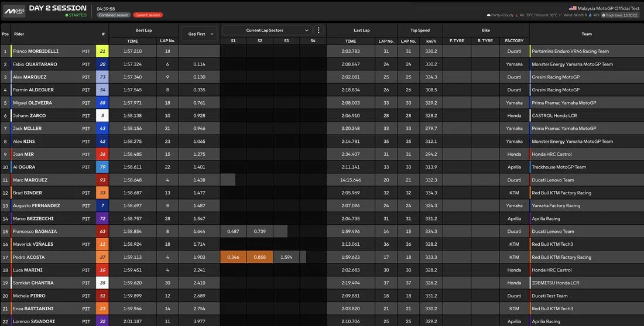The image size is (644, 326).
Task: Click the Malaysia flag icon
Action: [573, 8]
